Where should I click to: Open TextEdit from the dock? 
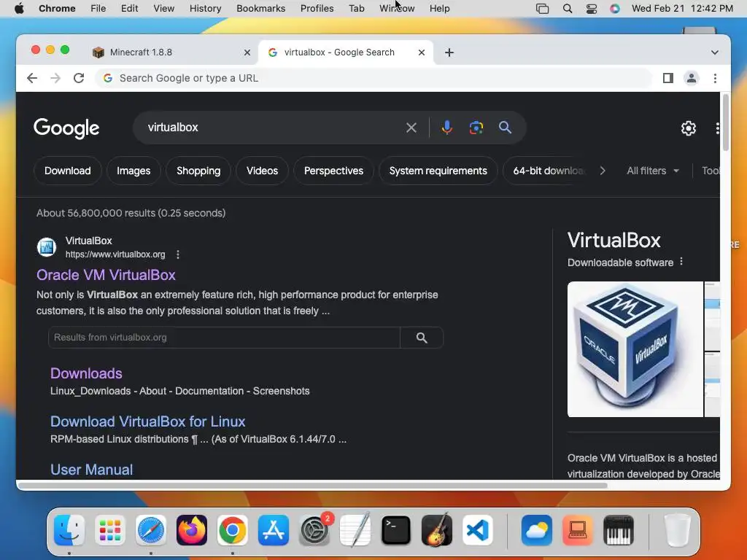coord(355,530)
